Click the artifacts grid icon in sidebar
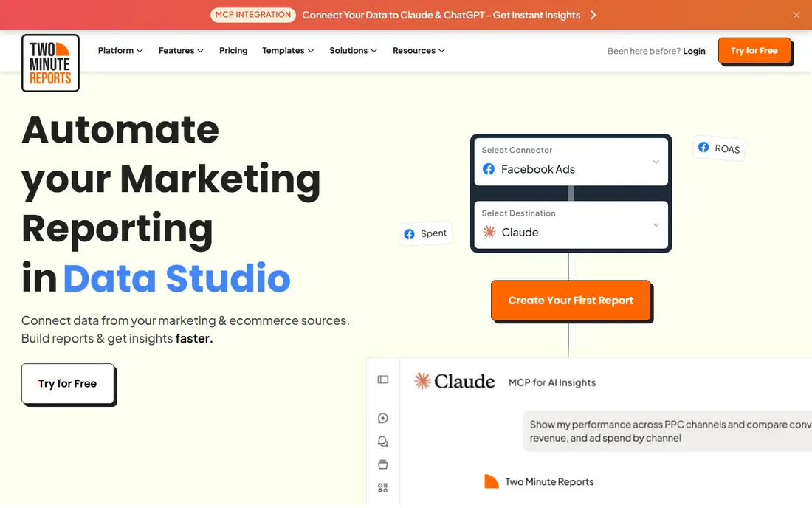 (x=383, y=488)
